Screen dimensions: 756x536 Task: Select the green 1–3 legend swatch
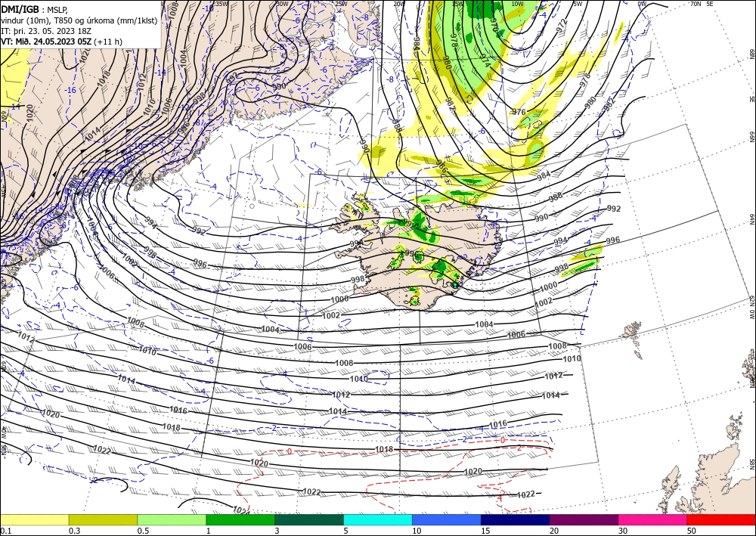click(x=240, y=519)
